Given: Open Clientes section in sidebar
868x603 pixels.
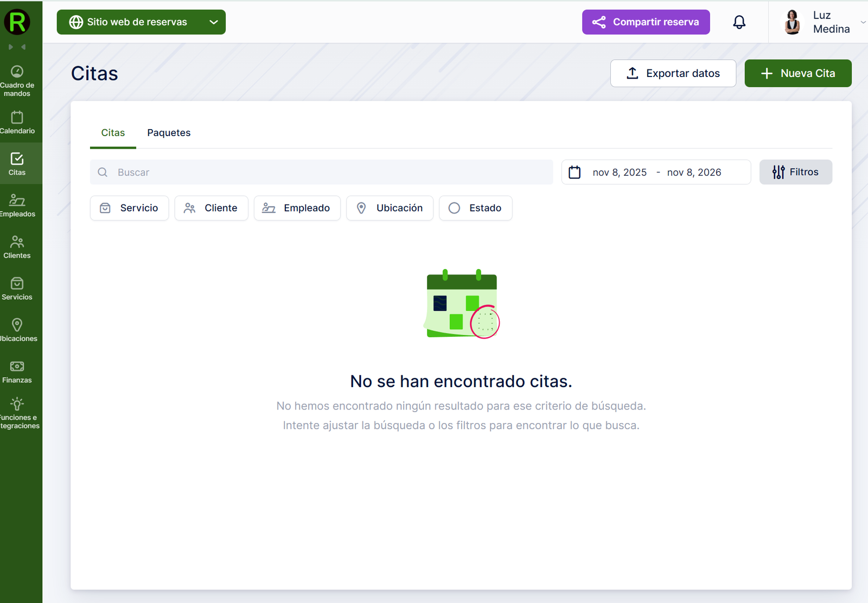Looking at the screenshot, I should (17, 247).
